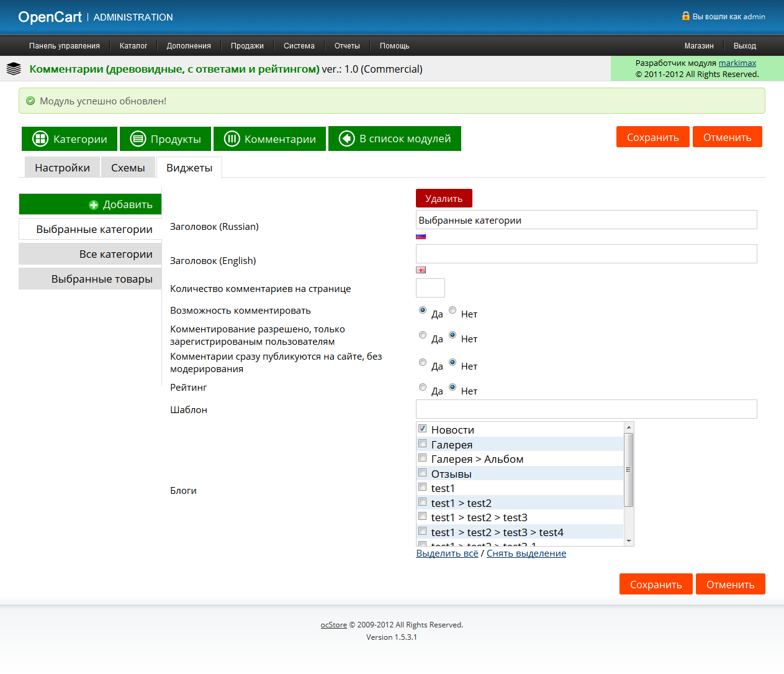
Task: Go to Магазин storefront link
Action: point(699,46)
